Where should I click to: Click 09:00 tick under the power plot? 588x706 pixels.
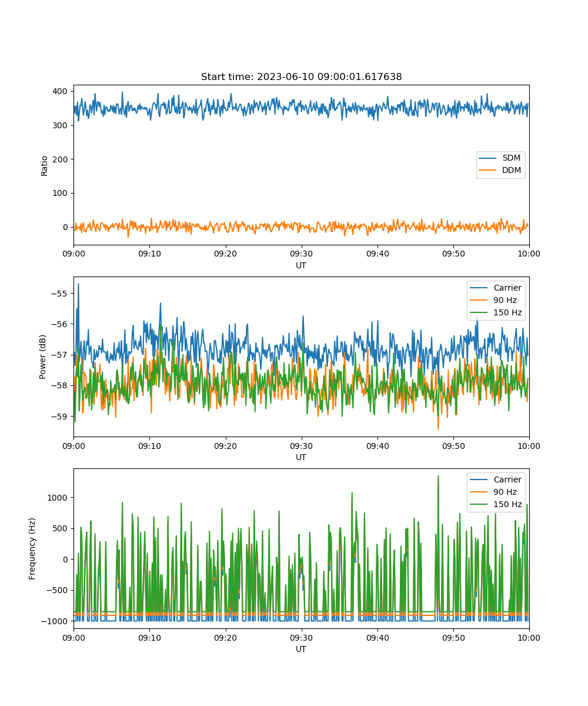(73, 445)
